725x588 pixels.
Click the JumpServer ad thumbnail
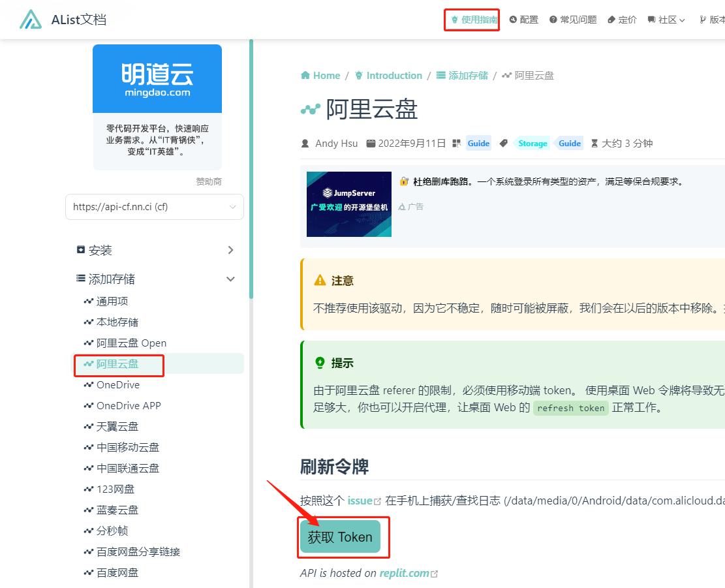point(349,204)
